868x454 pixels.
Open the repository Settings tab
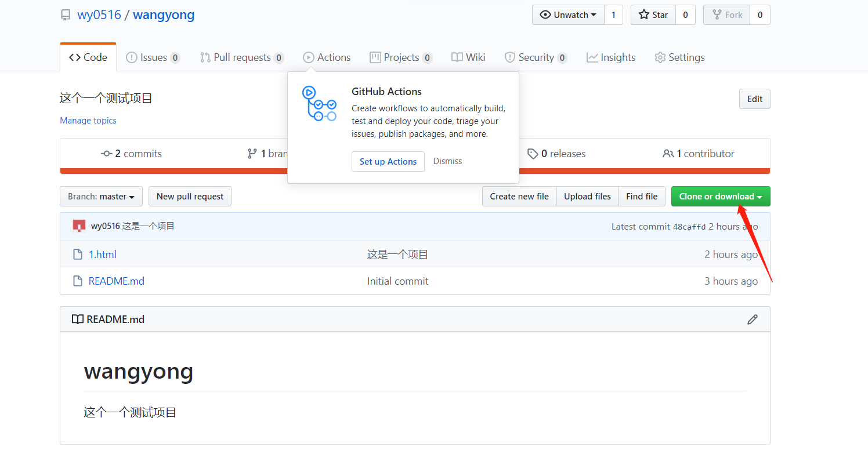679,57
